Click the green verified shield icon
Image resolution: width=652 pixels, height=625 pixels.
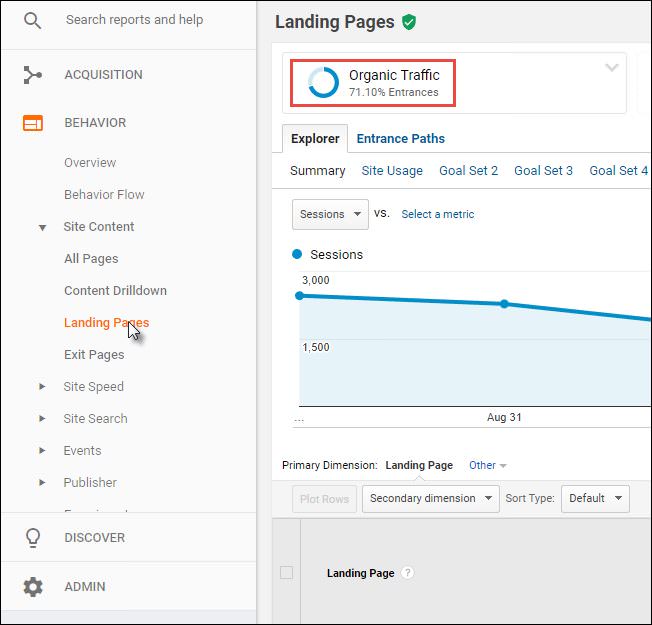(409, 22)
